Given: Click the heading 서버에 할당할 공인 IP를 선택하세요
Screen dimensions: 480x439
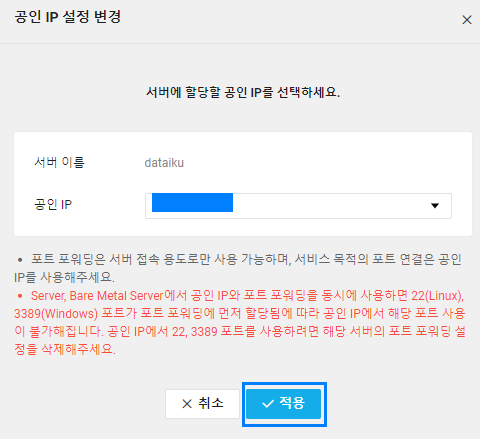Looking at the screenshot, I should (x=243, y=92).
